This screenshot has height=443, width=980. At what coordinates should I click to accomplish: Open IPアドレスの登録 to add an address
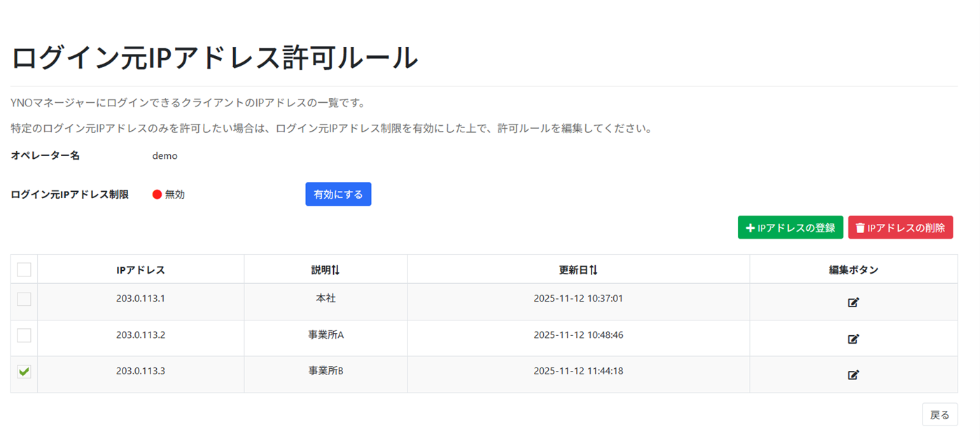[790, 227]
